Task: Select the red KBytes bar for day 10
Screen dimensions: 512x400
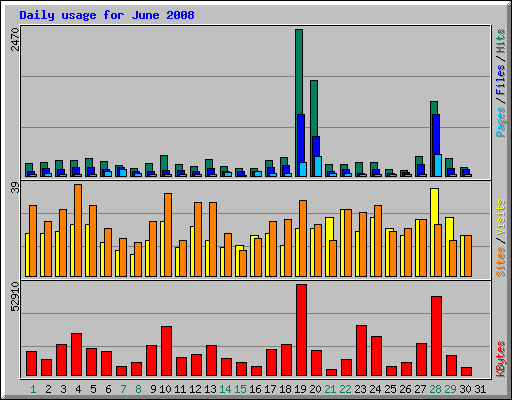Action: click(x=166, y=351)
